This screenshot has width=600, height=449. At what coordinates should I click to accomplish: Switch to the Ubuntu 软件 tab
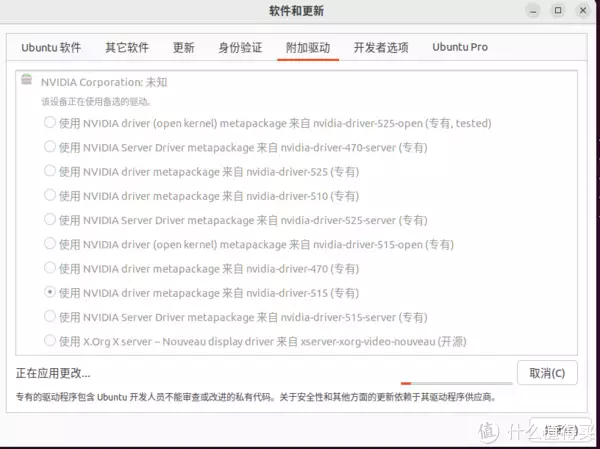coord(51,47)
